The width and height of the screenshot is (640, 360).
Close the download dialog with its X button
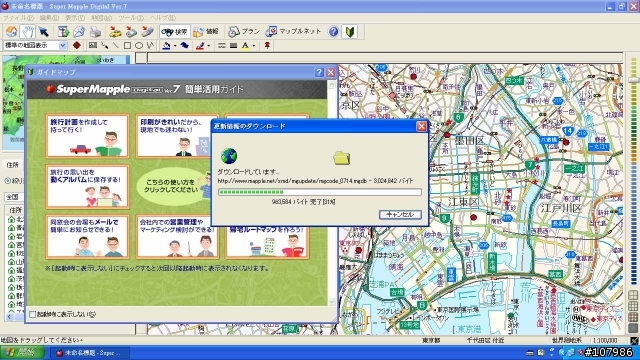(421, 126)
